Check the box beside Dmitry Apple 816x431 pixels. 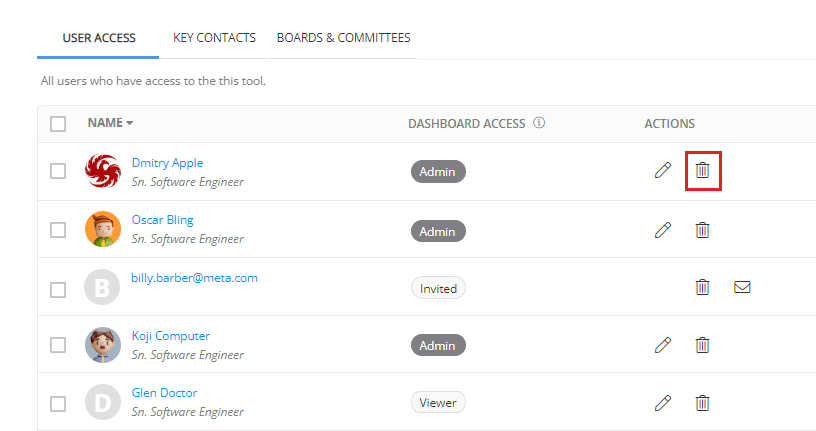coord(58,171)
